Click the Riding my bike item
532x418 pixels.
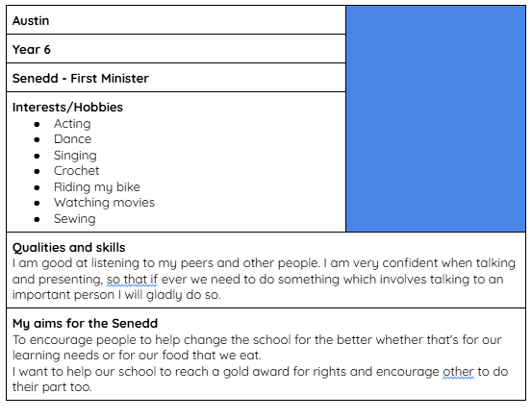tap(97, 186)
